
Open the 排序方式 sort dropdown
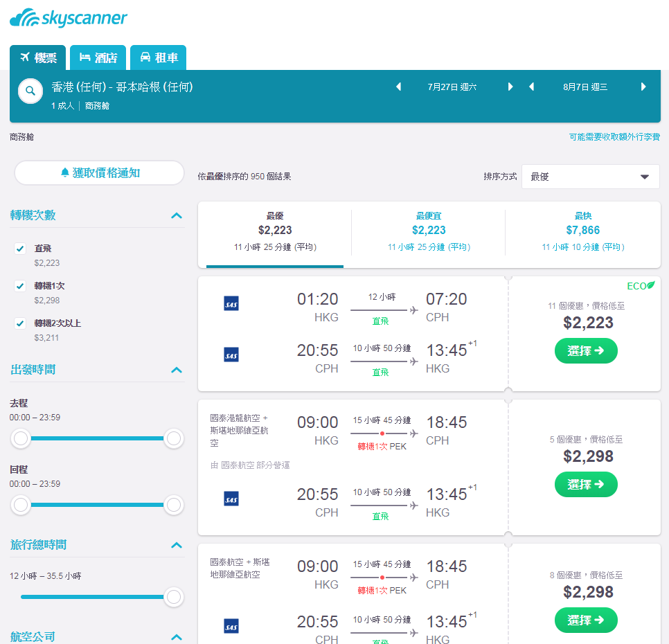[591, 177]
